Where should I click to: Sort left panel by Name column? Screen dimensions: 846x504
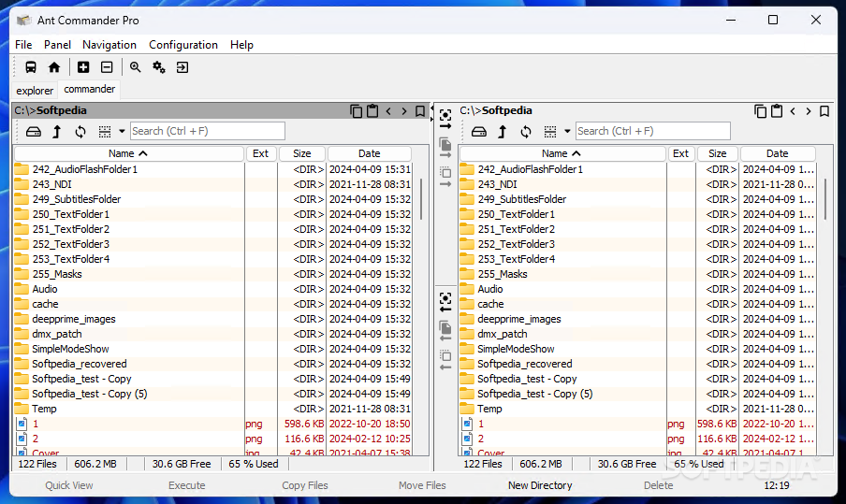[128, 153]
